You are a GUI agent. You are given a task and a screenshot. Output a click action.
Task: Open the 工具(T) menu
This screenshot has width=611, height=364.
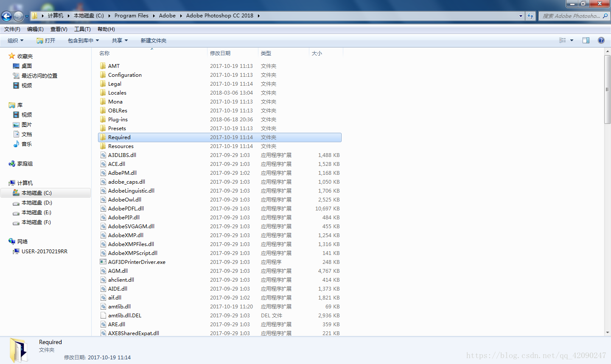coord(82,29)
